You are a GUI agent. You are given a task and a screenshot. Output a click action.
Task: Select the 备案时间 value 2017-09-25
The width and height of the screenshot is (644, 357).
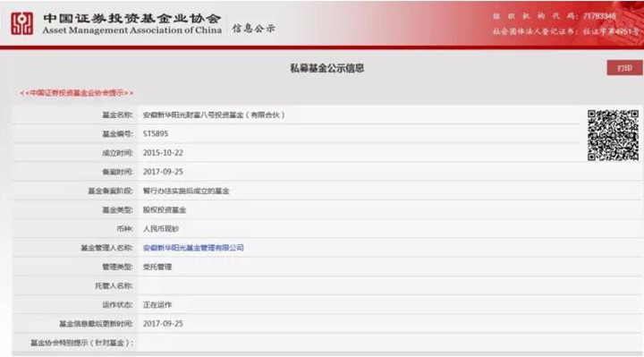point(163,172)
